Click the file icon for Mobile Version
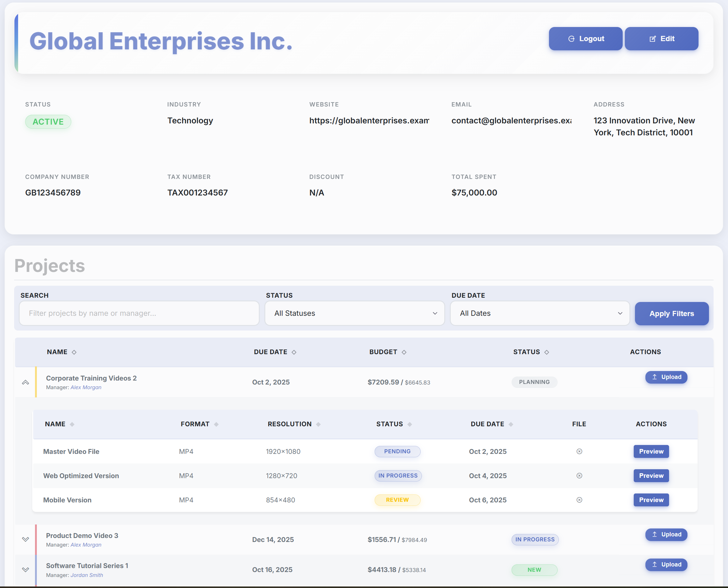 579,500
